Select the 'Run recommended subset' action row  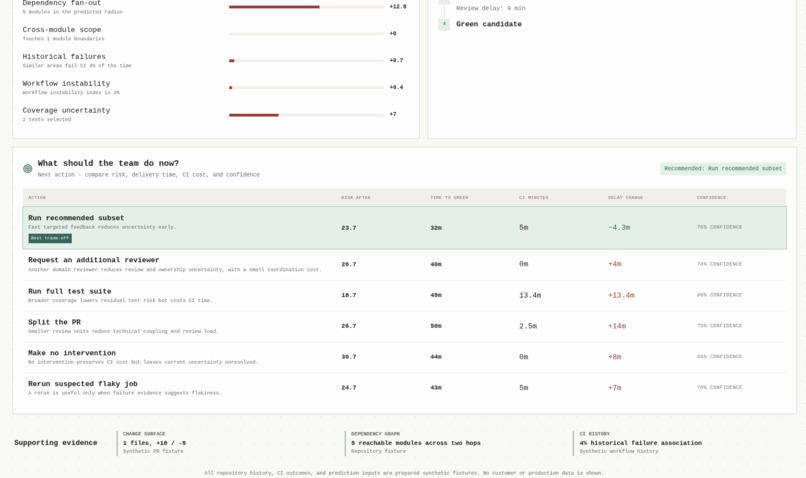pyautogui.click(x=404, y=228)
